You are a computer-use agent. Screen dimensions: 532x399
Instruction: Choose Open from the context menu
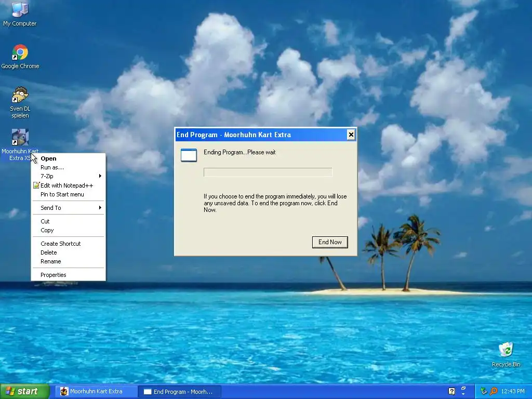(68, 158)
